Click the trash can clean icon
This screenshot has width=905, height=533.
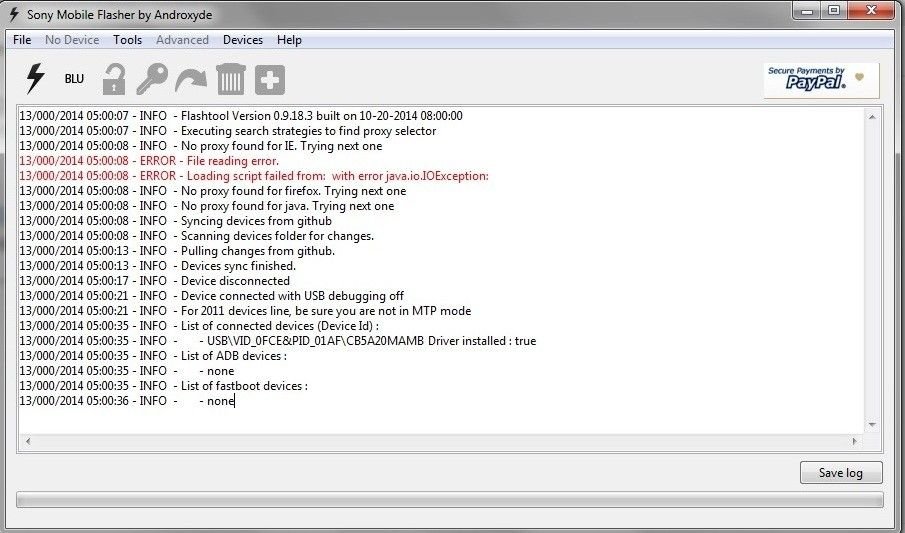click(231, 79)
